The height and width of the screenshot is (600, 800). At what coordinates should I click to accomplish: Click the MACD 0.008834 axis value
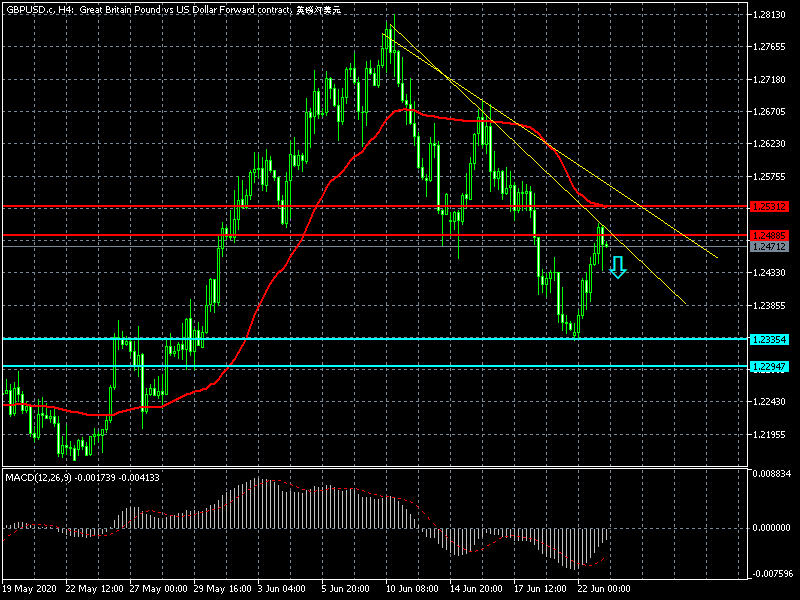click(771, 473)
